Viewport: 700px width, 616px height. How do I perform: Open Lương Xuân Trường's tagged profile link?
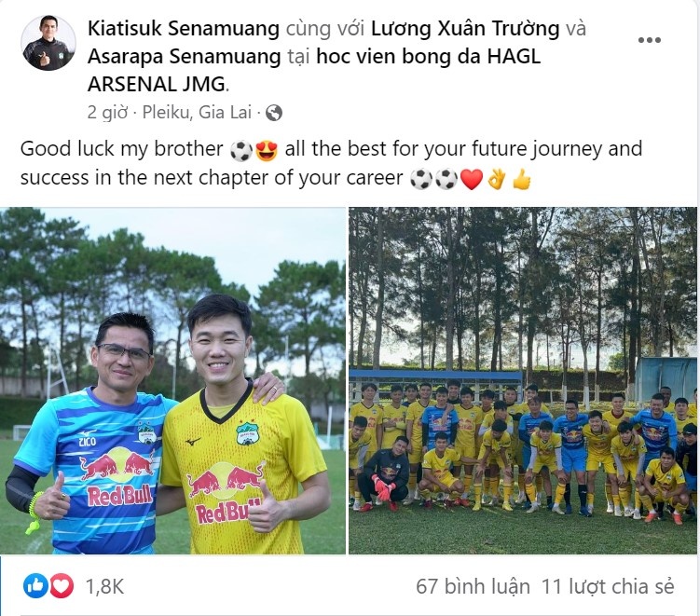(x=465, y=29)
